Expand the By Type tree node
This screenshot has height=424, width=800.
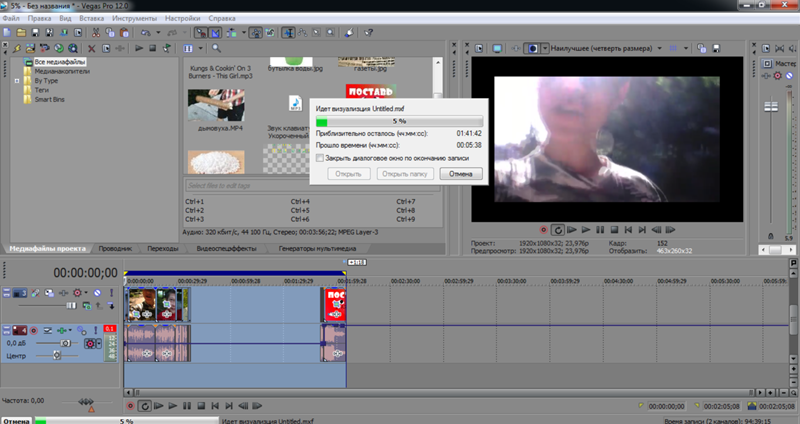pos(17,81)
